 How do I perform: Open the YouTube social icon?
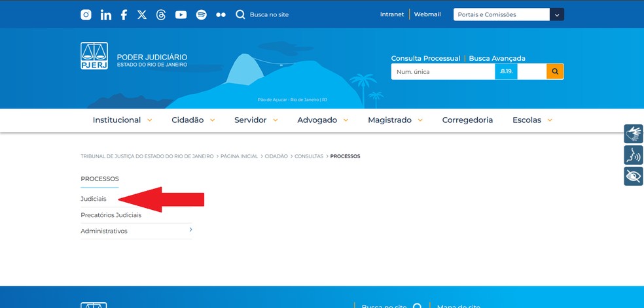(x=181, y=15)
